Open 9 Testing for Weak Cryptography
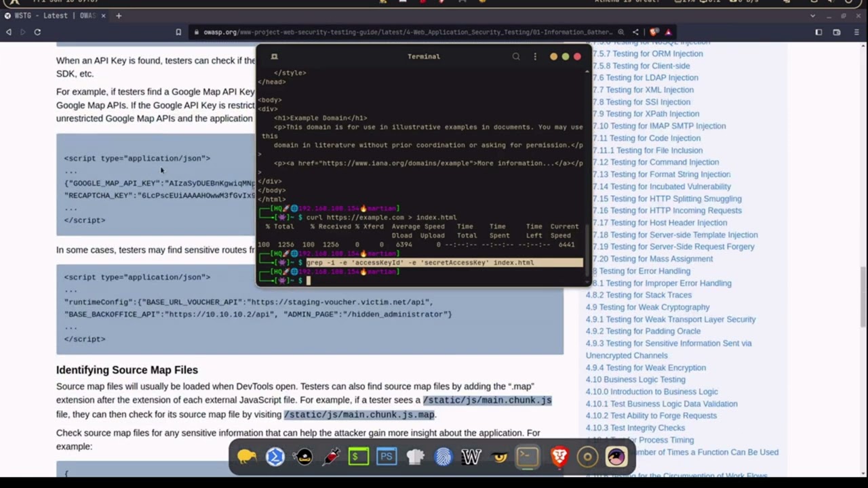This screenshot has width=868, height=488. click(x=648, y=307)
